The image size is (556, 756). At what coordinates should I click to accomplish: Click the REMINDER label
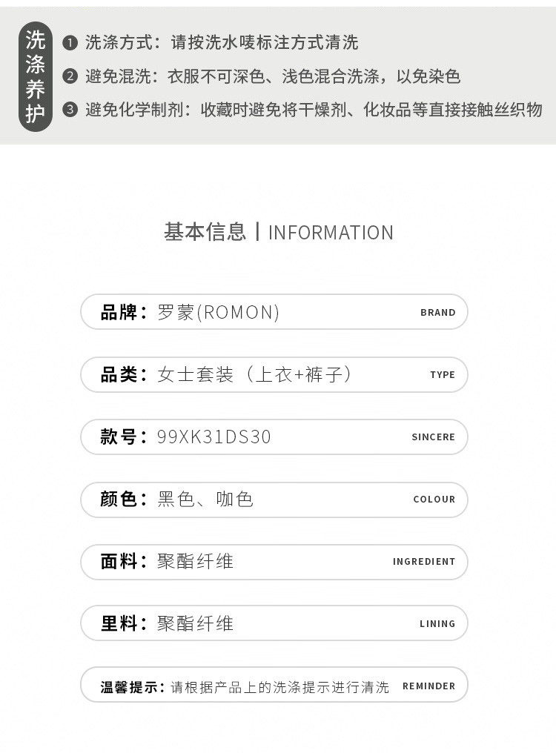429,686
